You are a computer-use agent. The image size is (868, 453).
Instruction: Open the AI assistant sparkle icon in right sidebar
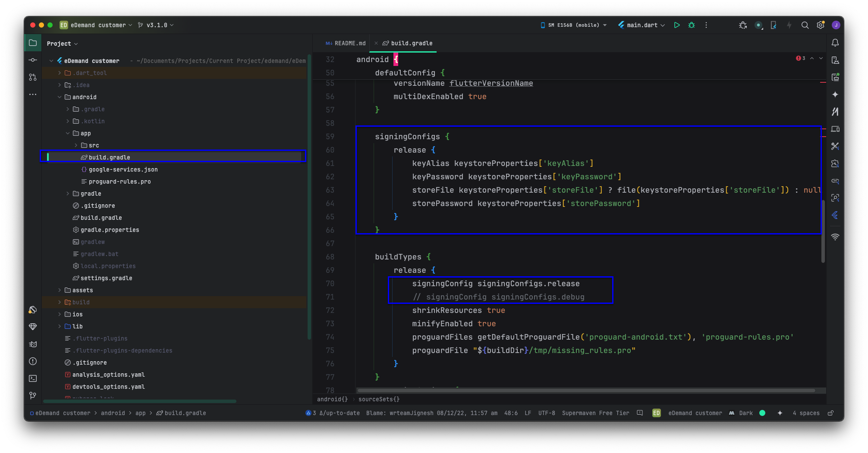[835, 94]
